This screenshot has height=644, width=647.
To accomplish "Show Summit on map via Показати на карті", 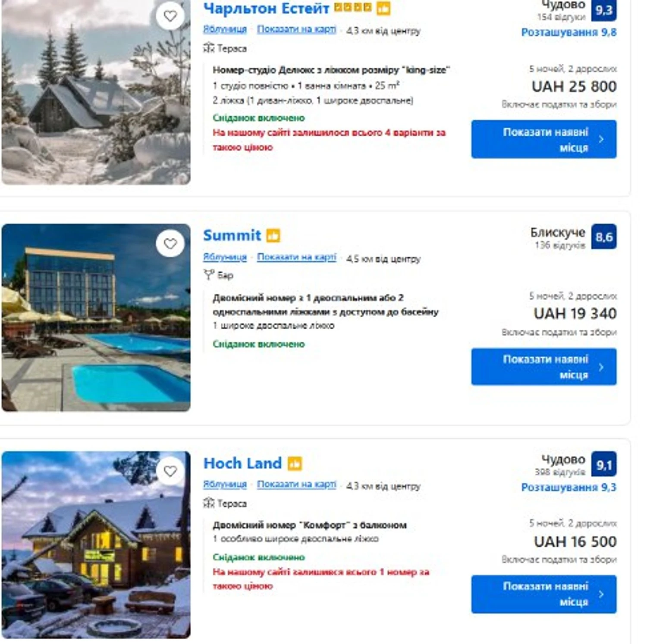I will point(296,257).
